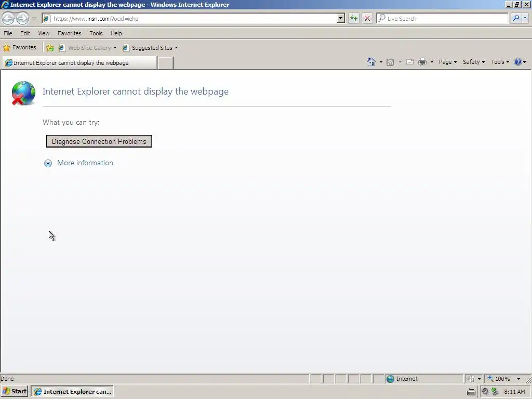Screen dimensions: 532x399
Task: Open the File menu
Action: (x=8, y=33)
